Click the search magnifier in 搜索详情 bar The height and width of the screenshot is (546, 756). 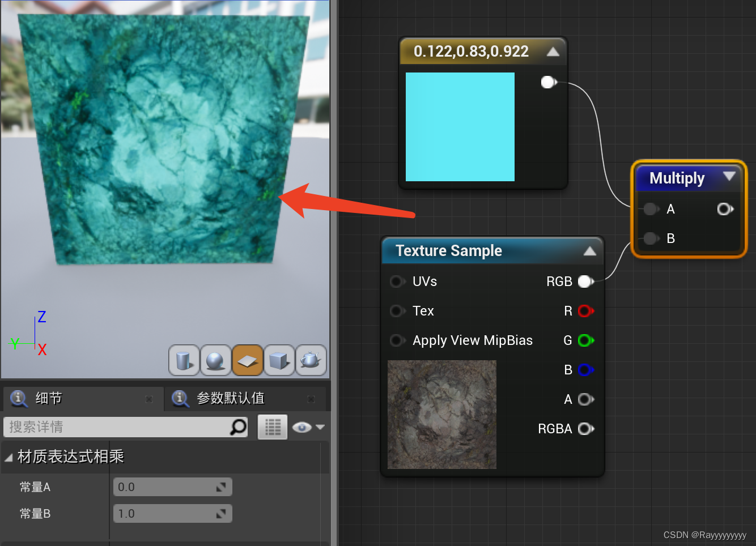238,427
